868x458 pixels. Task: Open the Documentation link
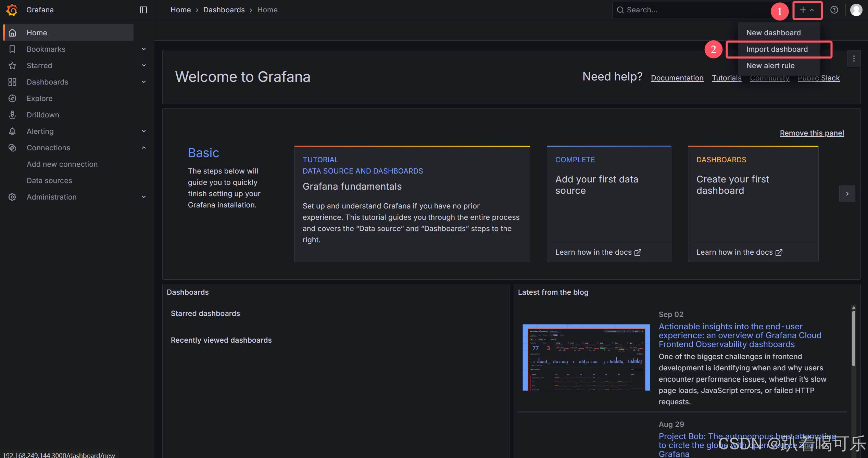(x=677, y=78)
